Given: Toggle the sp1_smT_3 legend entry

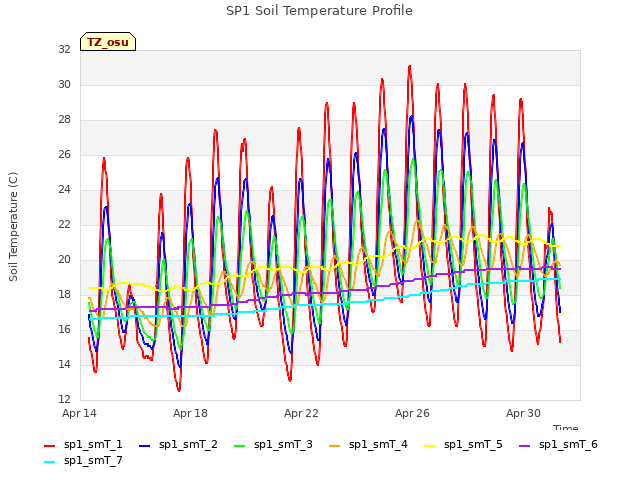Looking at the screenshot, I should click(x=273, y=444).
